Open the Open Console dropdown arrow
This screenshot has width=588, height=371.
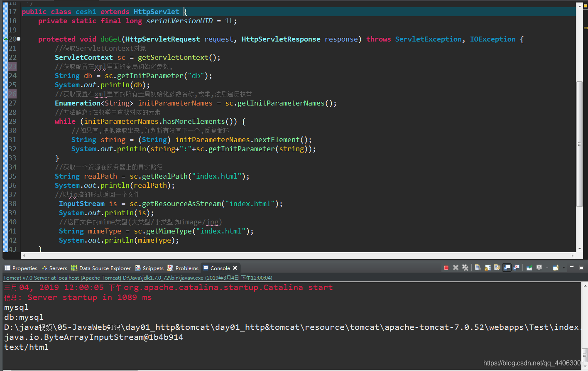563,268
